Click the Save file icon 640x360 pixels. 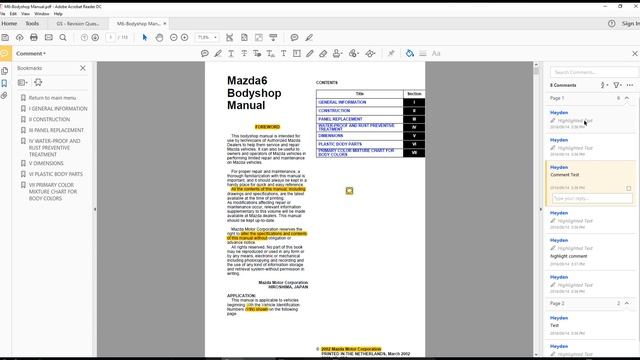click(x=5, y=38)
